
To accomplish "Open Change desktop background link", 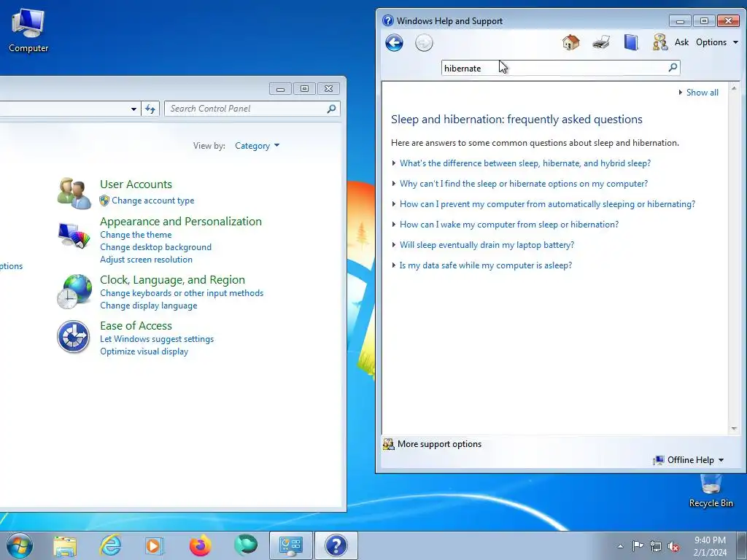I will coord(155,247).
